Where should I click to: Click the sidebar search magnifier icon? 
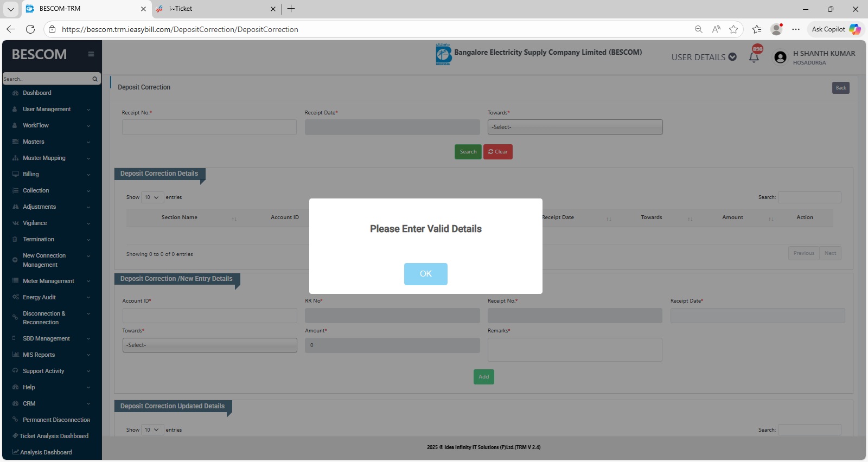point(95,79)
